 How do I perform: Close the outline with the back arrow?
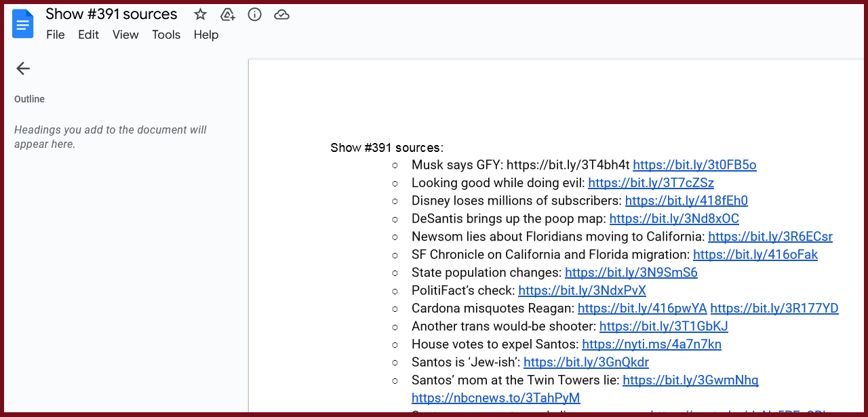tap(23, 68)
